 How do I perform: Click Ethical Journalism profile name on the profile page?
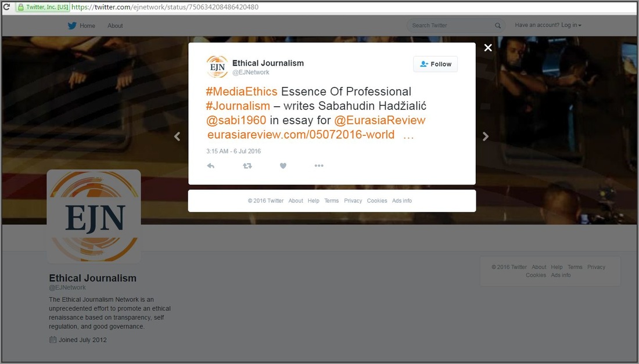pyautogui.click(x=93, y=278)
